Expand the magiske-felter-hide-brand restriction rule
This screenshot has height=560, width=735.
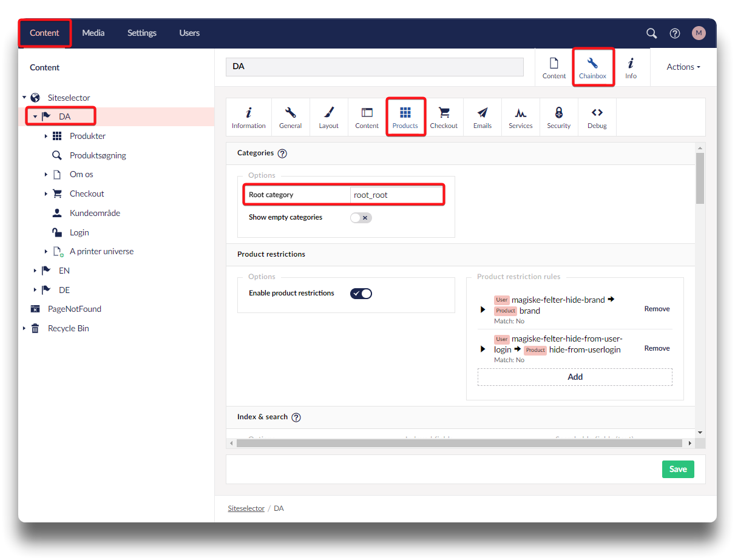click(x=483, y=309)
